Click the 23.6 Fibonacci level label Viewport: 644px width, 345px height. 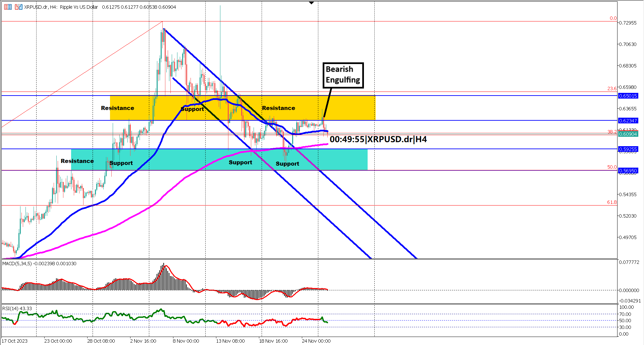coord(612,89)
